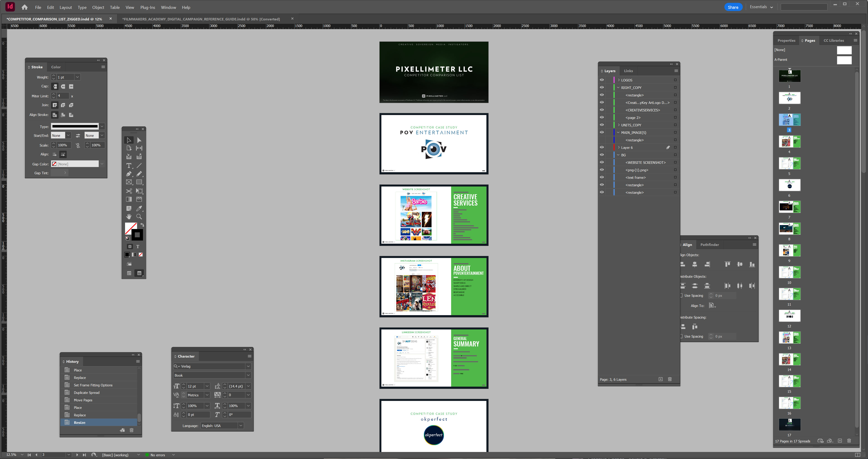Image resolution: width=868 pixels, height=459 pixels.
Task: Collapse the RIGHT_COPY layer
Action: (619, 87)
